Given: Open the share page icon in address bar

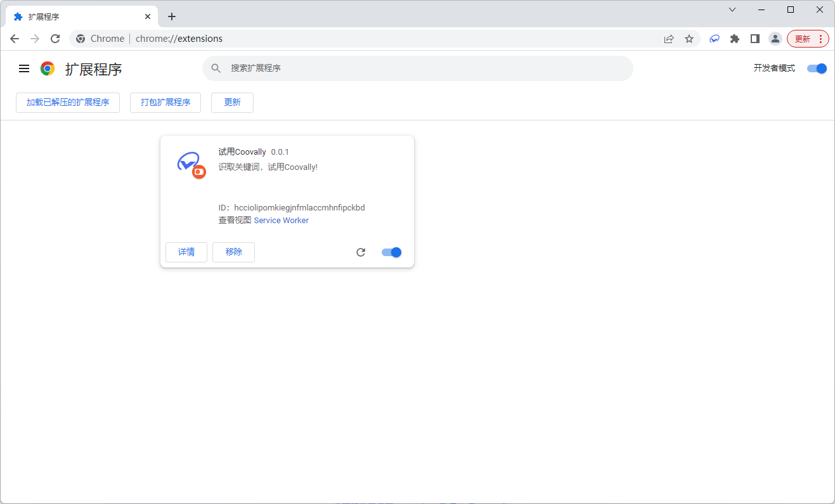Looking at the screenshot, I should click(x=669, y=39).
